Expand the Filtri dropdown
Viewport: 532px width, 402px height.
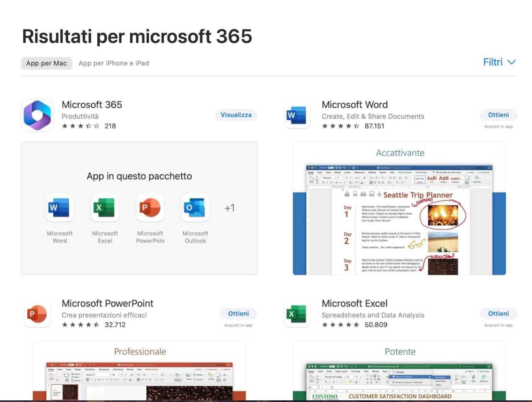(x=499, y=62)
